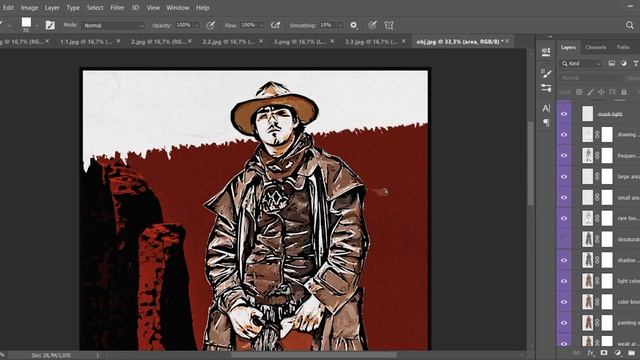Open smoothing options gear icon
Viewport: 640px width, 360px height.
pos(354,25)
